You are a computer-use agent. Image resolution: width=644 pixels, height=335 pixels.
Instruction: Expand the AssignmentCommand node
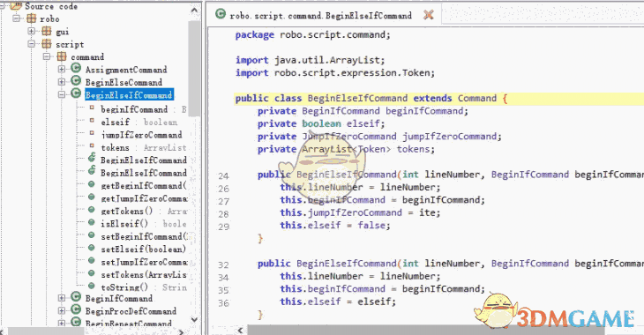[x=62, y=69]
